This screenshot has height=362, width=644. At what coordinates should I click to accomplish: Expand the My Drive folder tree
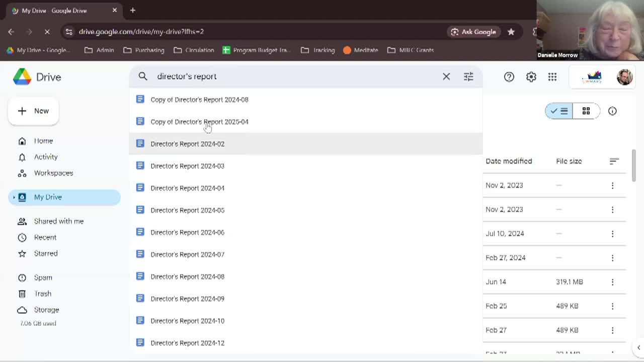[14, 197]
